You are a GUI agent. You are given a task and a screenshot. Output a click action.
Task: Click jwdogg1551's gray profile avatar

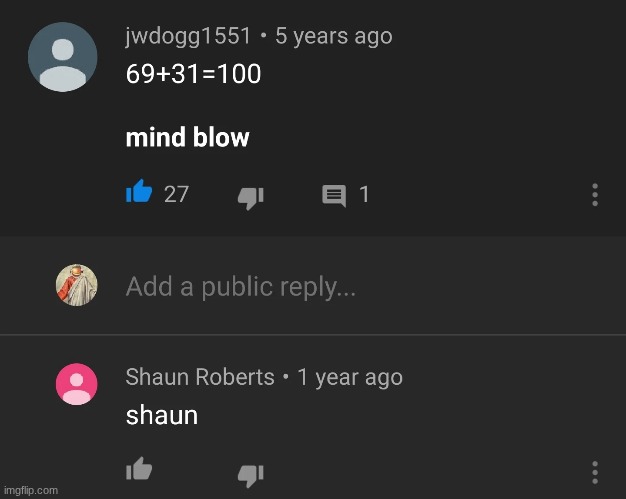(x=63, y=57)
